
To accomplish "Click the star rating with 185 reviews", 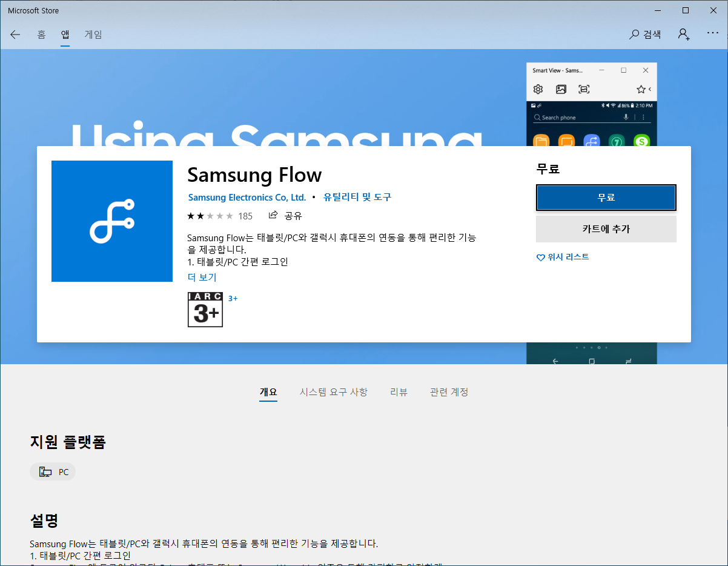I will [x=220, y=216].
